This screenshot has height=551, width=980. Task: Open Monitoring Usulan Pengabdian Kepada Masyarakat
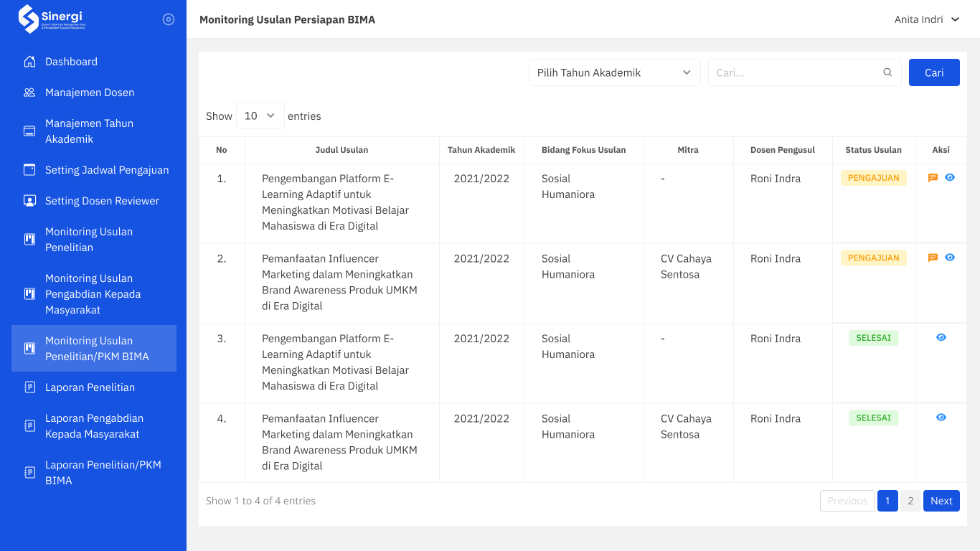pyautogui.click(x=94, y=294)
